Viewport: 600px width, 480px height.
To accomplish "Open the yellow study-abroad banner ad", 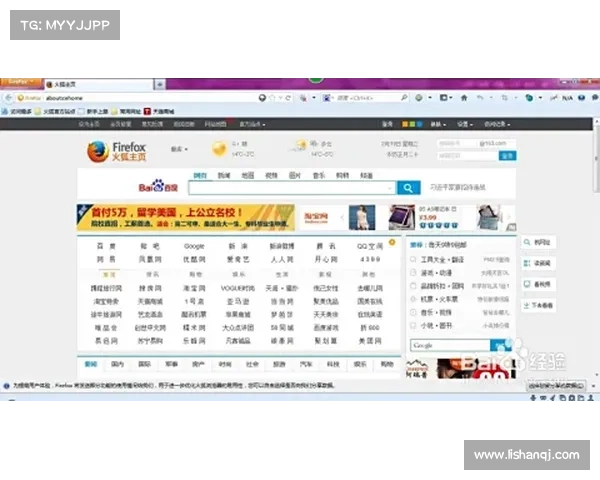I will pos(186,217).
